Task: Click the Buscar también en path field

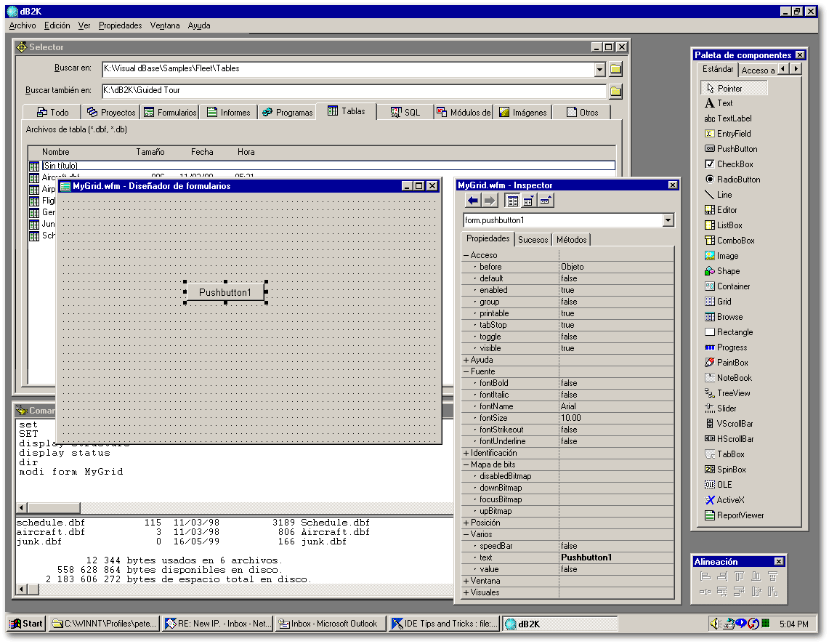Action: (354, 91)
